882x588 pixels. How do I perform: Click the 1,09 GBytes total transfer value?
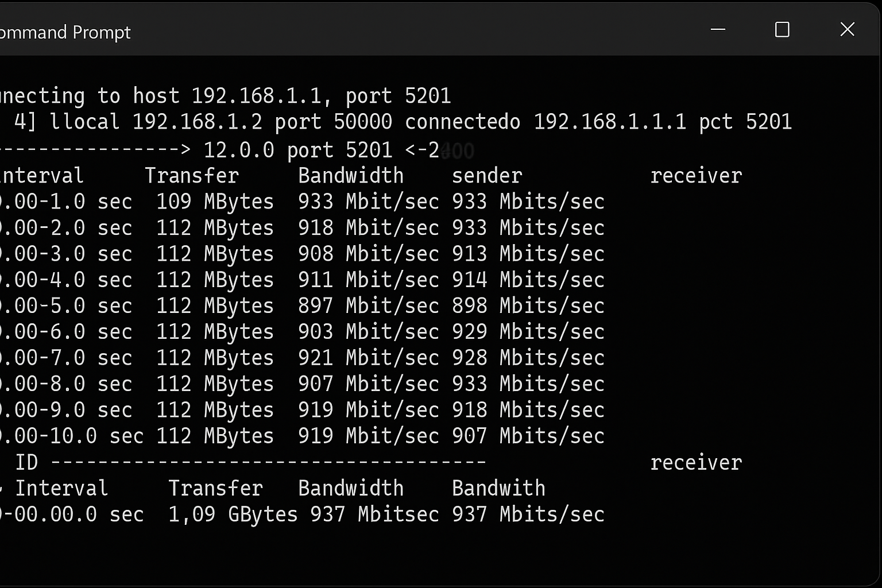click(x=232, y=514)
